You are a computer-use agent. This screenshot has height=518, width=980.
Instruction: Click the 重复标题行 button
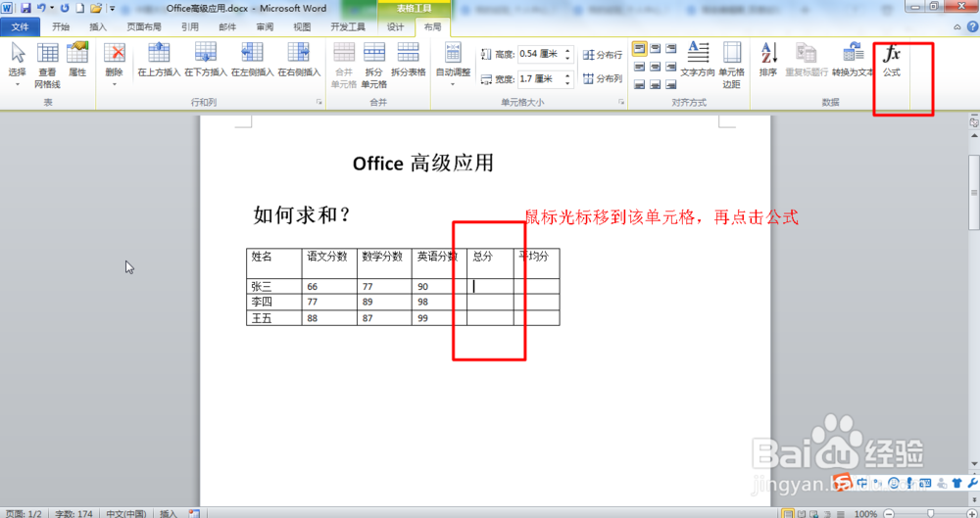coord(807,61)
